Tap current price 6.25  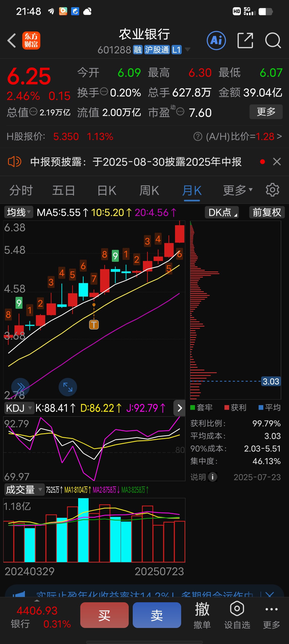click(29, 76)
